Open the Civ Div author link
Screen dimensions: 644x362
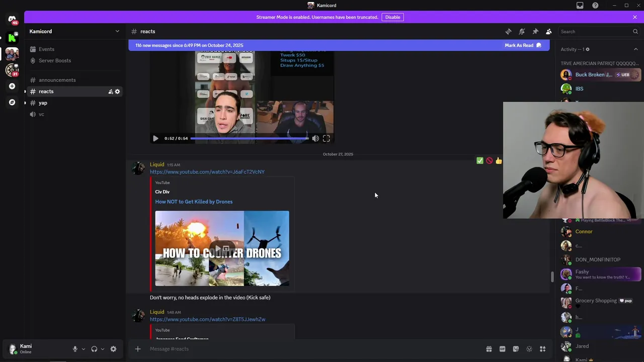162,192
